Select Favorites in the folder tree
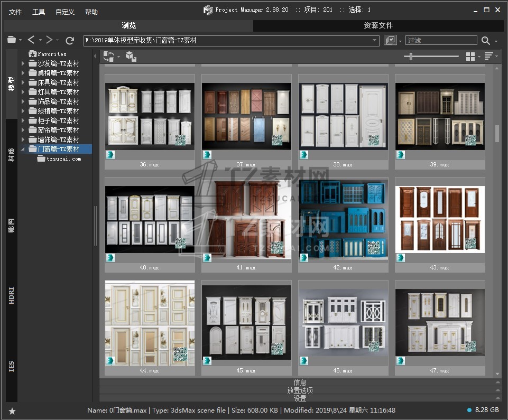Viewport: 508px width, 420px height. [x=52, y=54]
